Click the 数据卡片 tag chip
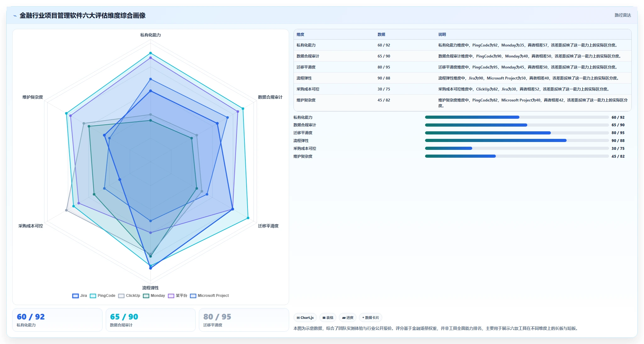The height and width of the screenshot is (344, 644). [x=371, y=318]
